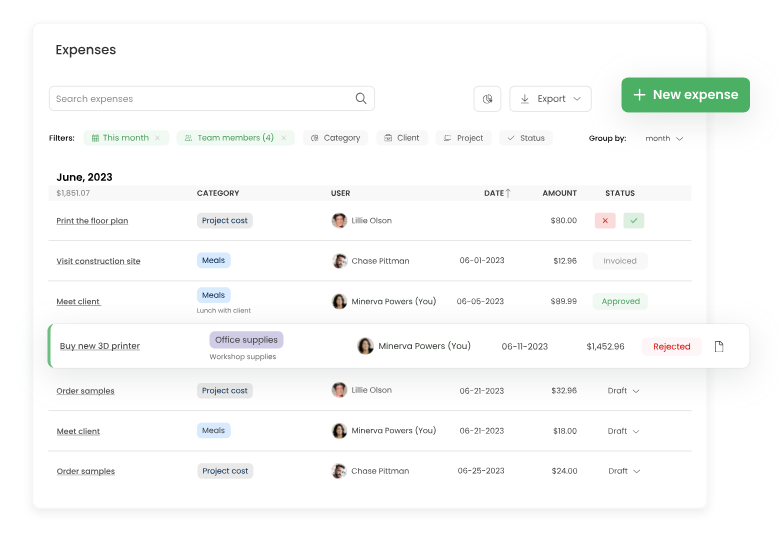The height and width of the screenshot is (552, 779).
Task: Click the green approve checkmark for Print the floor plan
Action: point(634,221)
